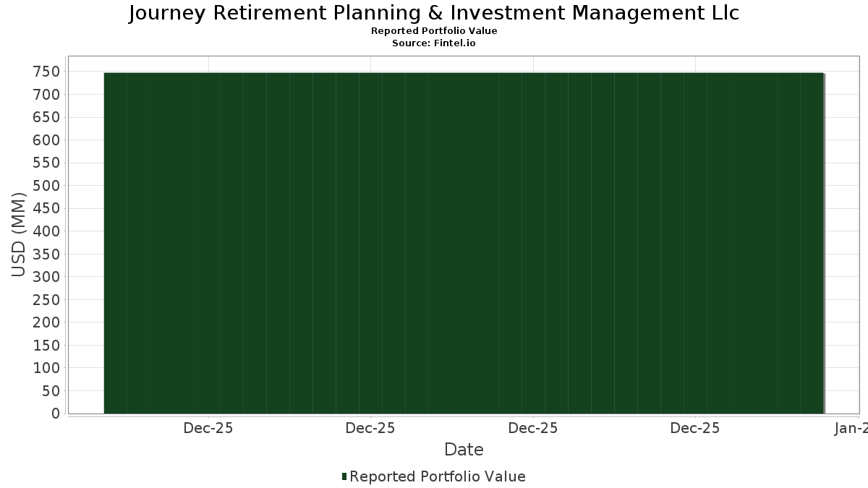
Task: Click the Reported Portfolio Value legend label
Action: (438, 476)
